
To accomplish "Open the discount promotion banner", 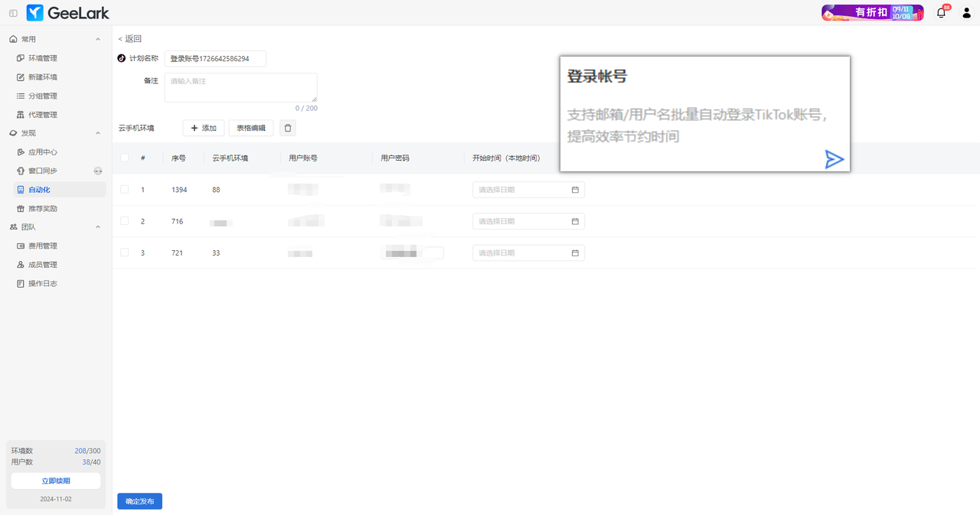I will coord(872,13).
